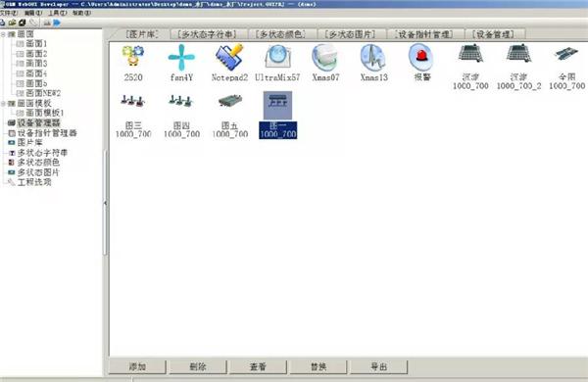Switch to the 设备指针管理 tab
Screen dimensions: 588x382
point(424,34)
